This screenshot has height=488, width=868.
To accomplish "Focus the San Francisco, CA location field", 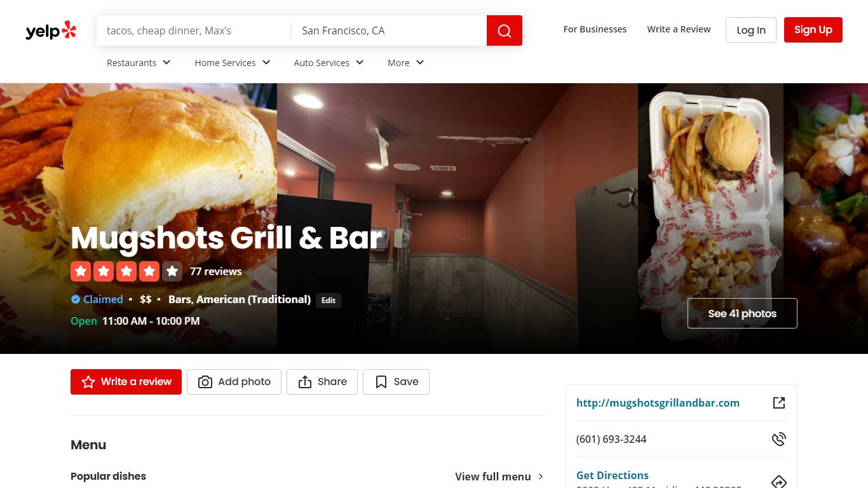I will click(x=389, y=30).
